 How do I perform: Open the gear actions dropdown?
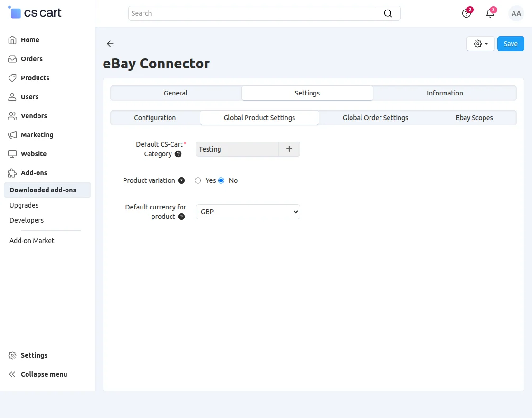[480, 44]
